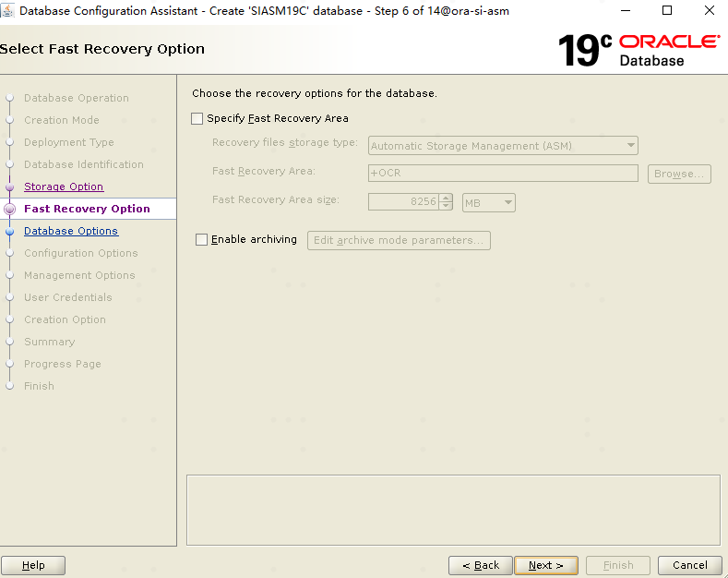Click Deployment Type step label
This screenshot has height=578, width=728.
pos(68,142)
